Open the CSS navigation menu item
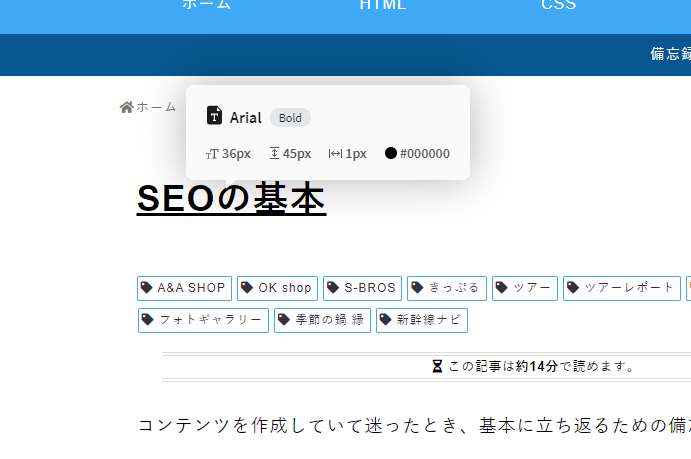This screenshot has width=691, height=459. (x=559, y=5)
